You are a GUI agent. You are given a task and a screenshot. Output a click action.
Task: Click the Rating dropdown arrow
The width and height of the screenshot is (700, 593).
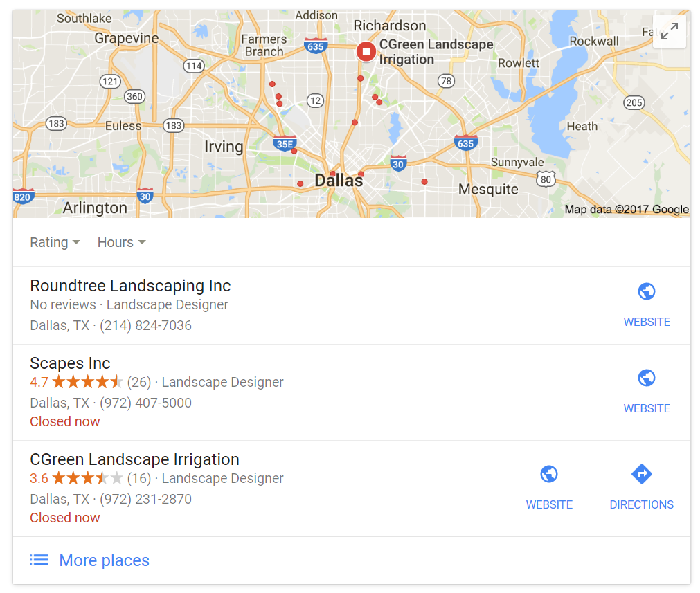76,242
